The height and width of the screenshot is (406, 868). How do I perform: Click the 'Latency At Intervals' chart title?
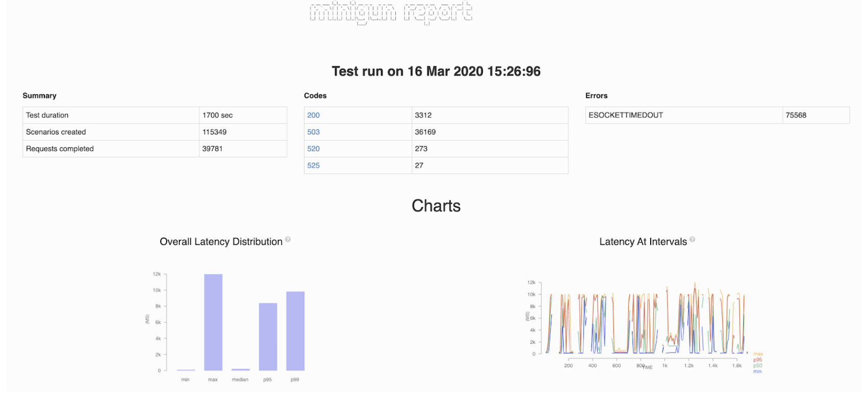click(x=643, y=242)
